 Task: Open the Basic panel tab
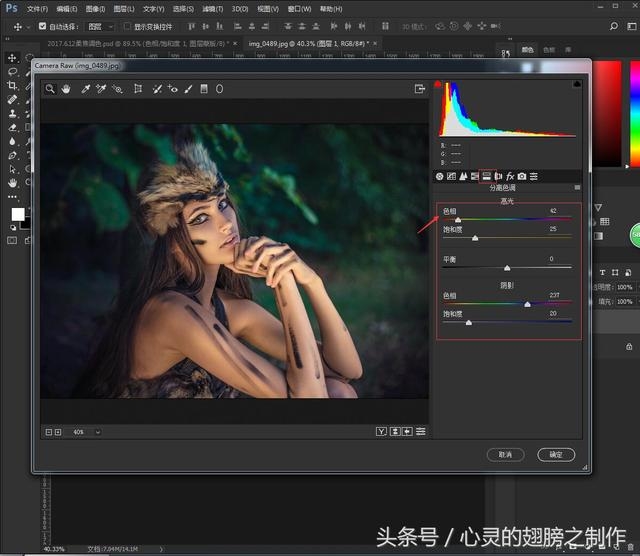click(440, 176)
